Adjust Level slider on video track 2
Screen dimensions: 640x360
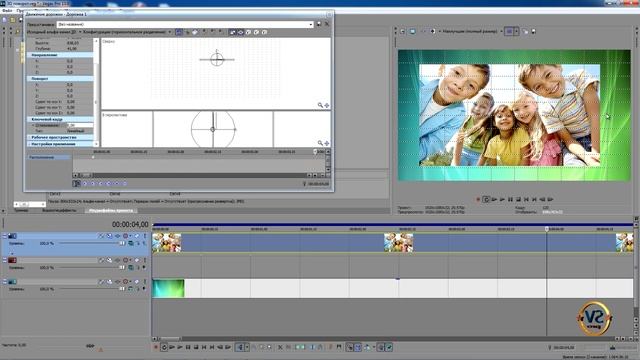point(122,268)
